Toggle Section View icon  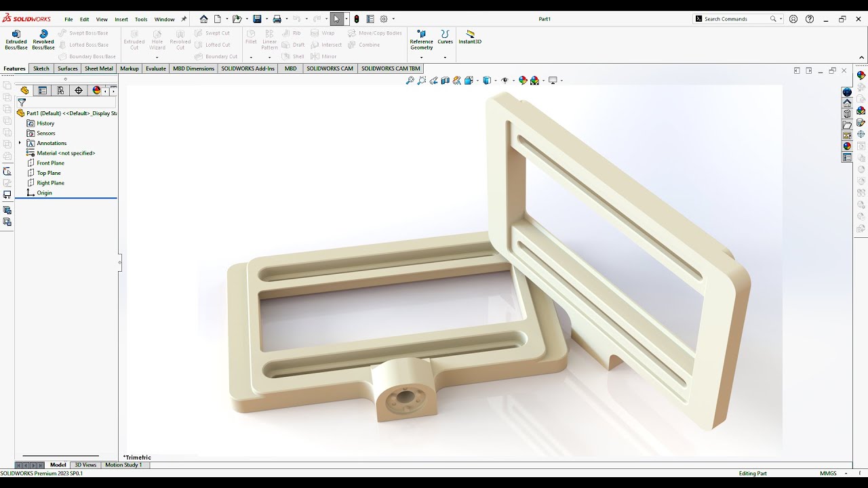point(445,81)
